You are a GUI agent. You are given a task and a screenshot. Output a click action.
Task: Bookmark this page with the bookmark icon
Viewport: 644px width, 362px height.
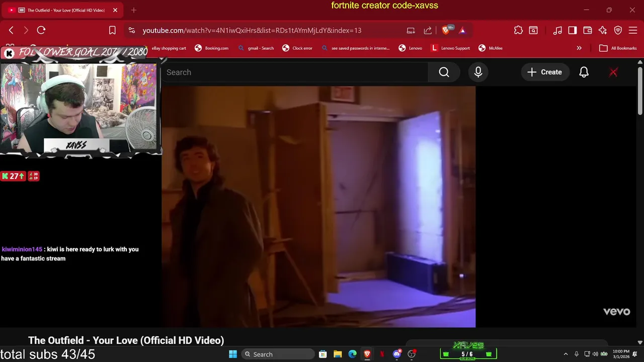pos(112,30)
